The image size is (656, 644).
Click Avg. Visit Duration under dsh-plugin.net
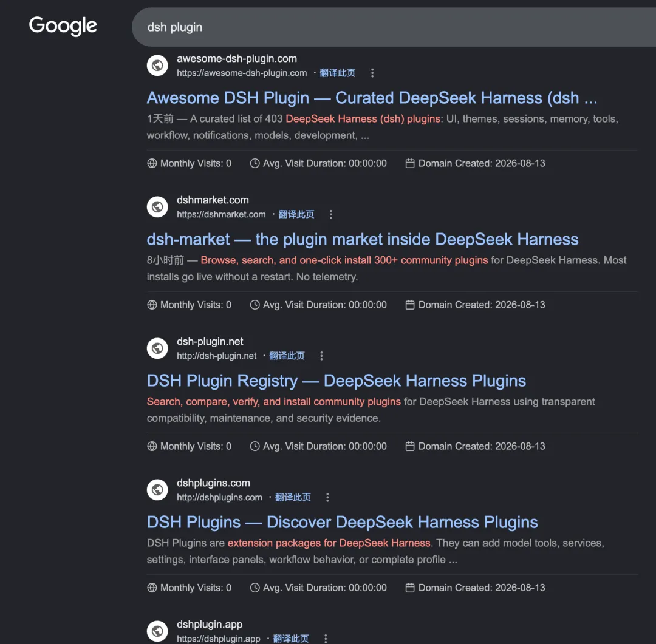pos(324,446)
